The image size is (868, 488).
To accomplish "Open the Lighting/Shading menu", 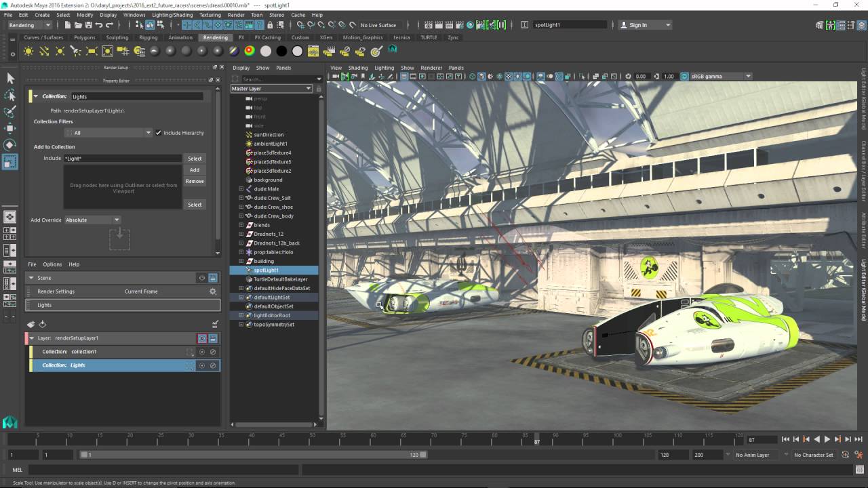I will tap(172, 15).
